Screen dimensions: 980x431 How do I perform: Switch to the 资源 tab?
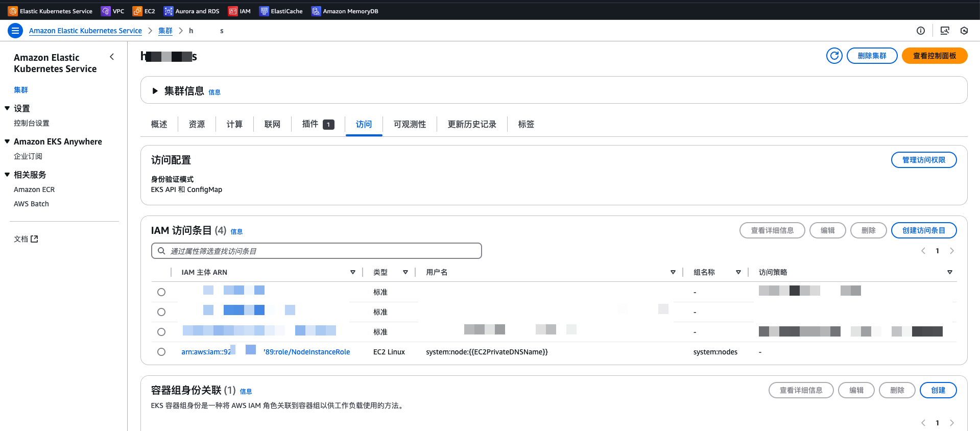[x=197, y=124]
